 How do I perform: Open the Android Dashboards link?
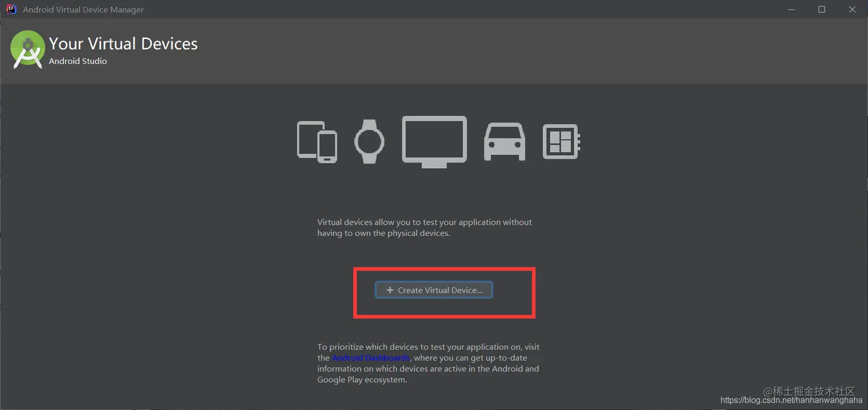click(371, 358)
